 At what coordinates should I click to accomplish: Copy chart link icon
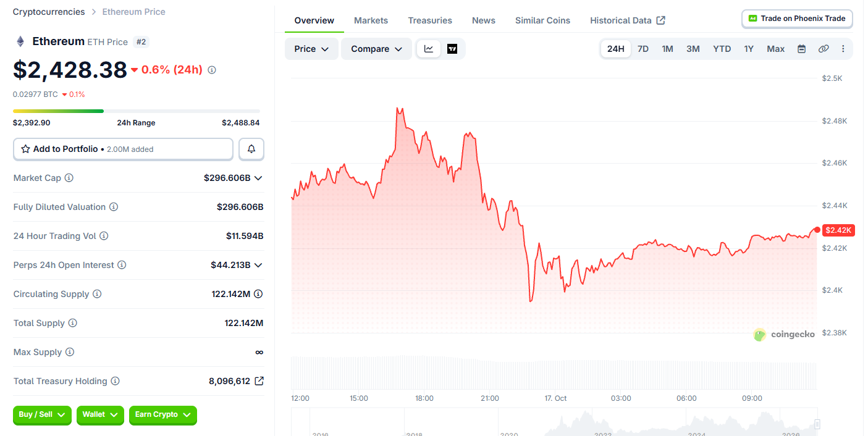coord(824,49)
